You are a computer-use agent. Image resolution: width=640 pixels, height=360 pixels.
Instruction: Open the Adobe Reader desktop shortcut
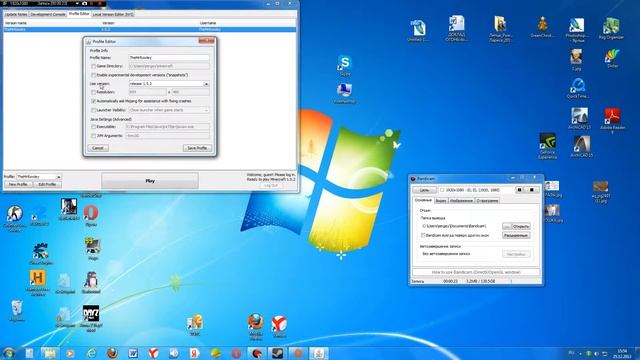pos(612,120)
